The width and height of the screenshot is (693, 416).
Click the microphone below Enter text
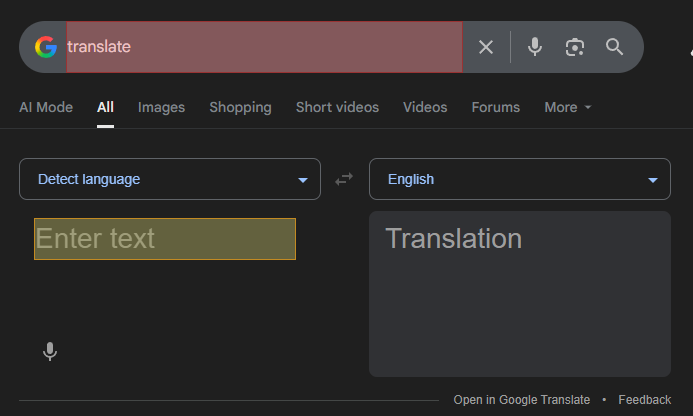pos(50,351)
